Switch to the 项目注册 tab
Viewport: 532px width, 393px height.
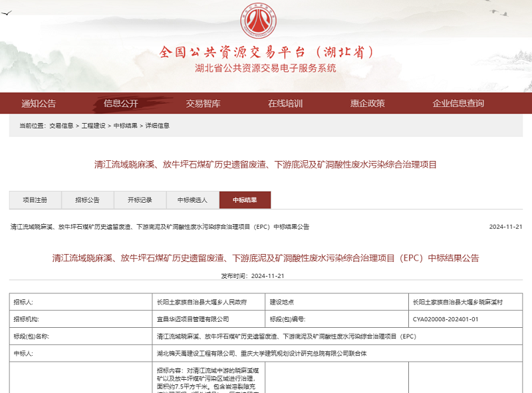coord(37,199)
